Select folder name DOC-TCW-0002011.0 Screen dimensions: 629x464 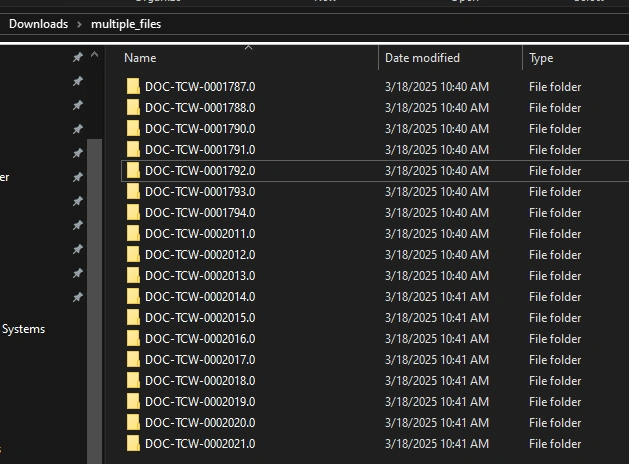coord(200,233)
